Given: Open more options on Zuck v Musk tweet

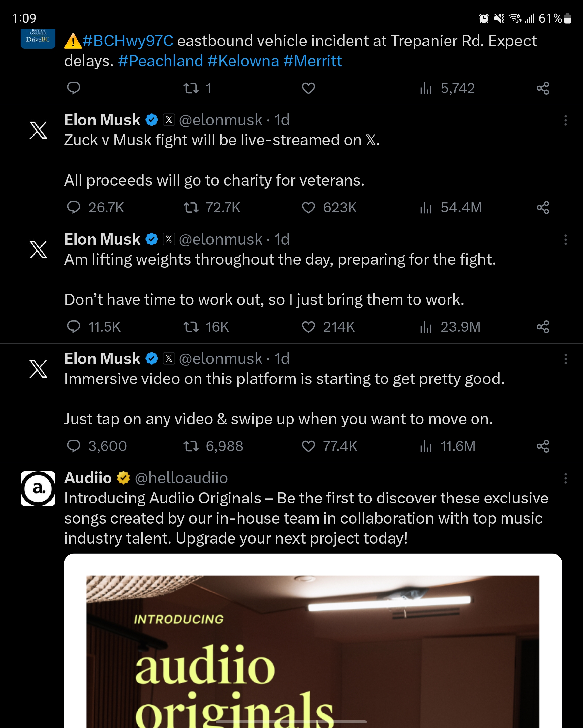Looking at the screenshot, I should 565,121.
